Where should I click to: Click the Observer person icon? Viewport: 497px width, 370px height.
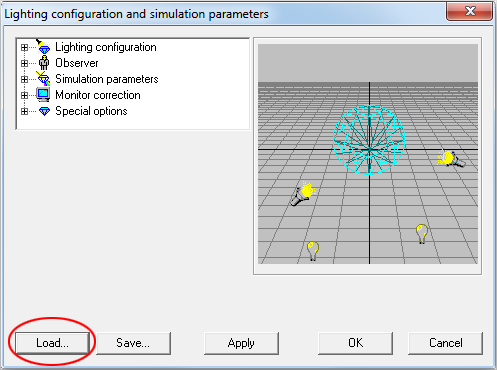coord(44,63)
